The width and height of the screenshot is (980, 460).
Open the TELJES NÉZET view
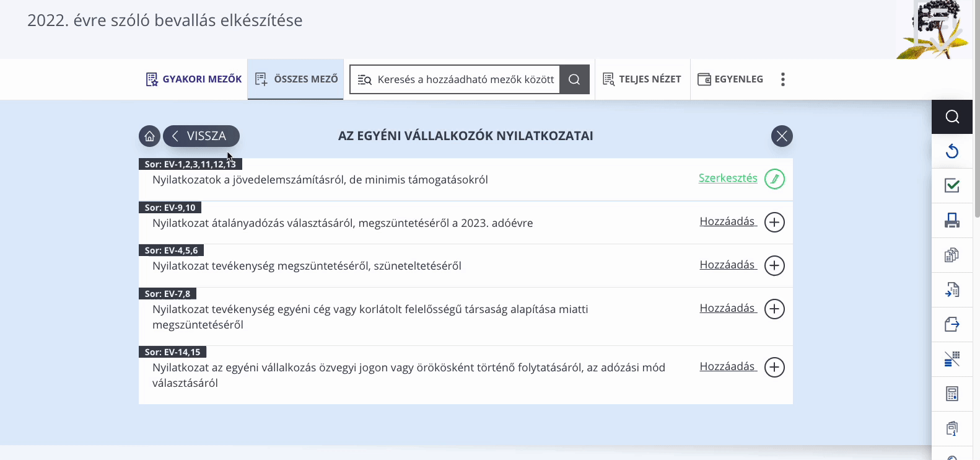642,79
